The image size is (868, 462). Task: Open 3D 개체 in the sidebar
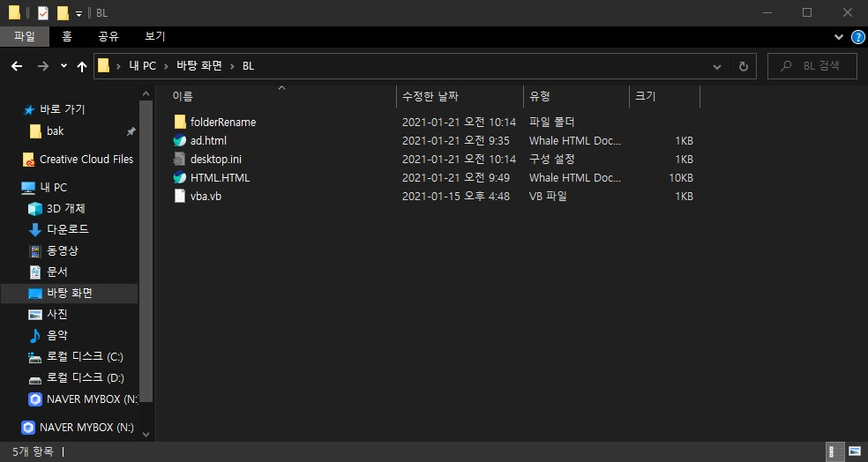(x=66, y=209)
